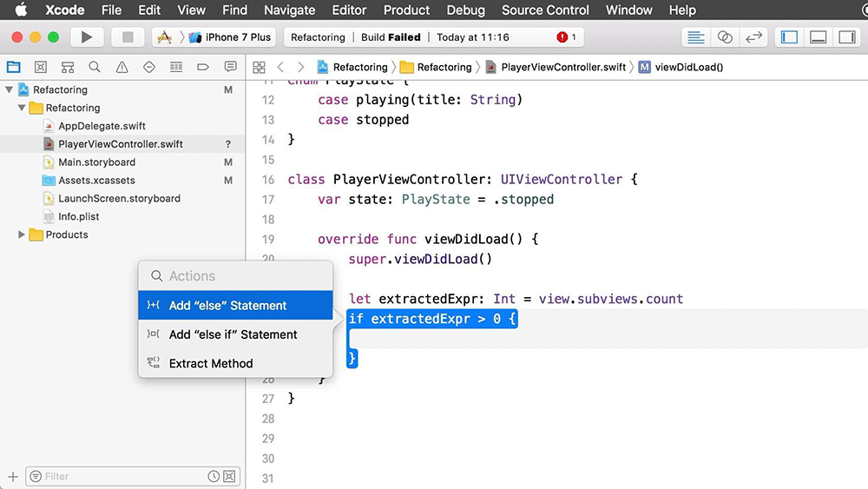The width and height of the screenshot is (868, 489).
Task: Toggle source-control status filter icon
Action: pyautogui.click(x=229, y=476)
